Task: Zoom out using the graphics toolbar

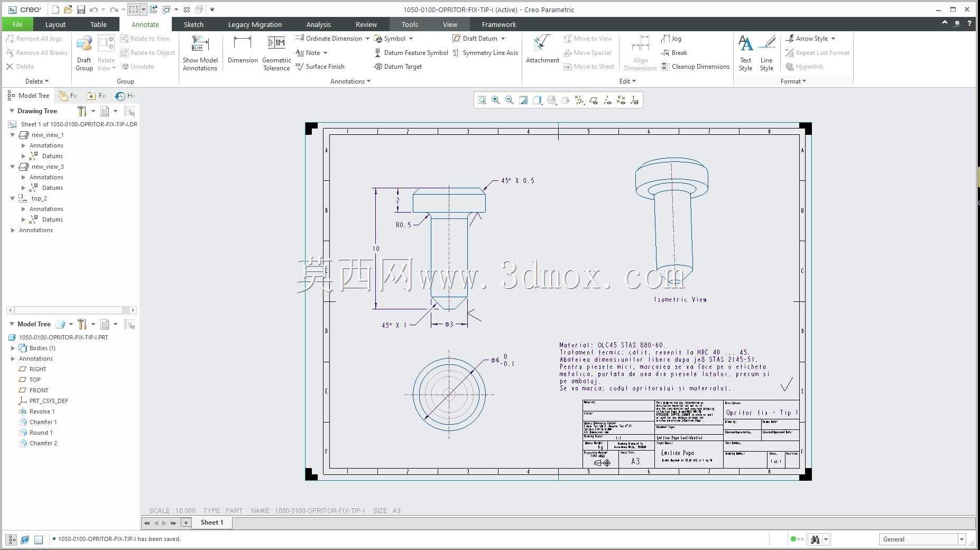Action: [x=510, y=100]
